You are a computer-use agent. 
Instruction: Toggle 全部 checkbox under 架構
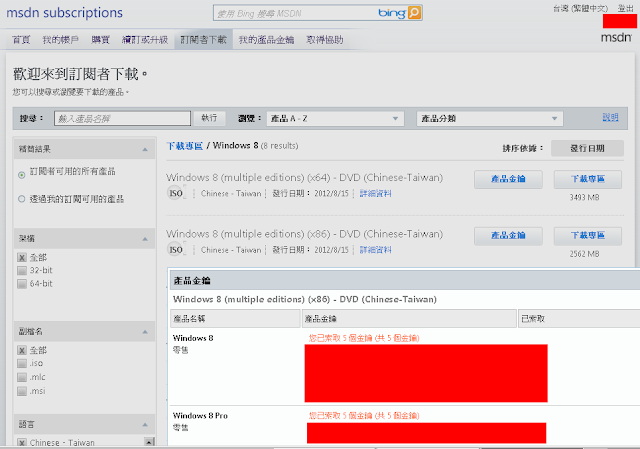click(x=22, y=258)
